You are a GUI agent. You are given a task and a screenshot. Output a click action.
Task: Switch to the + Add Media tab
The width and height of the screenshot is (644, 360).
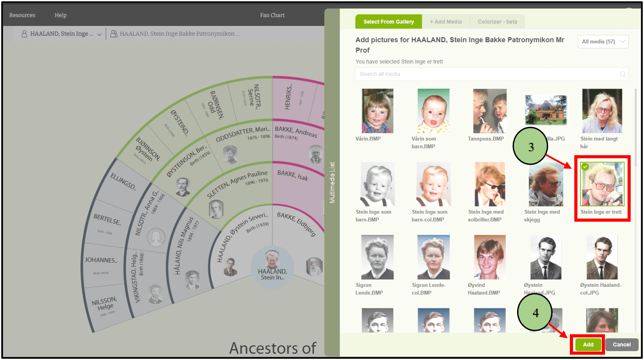tap(446, 22)
